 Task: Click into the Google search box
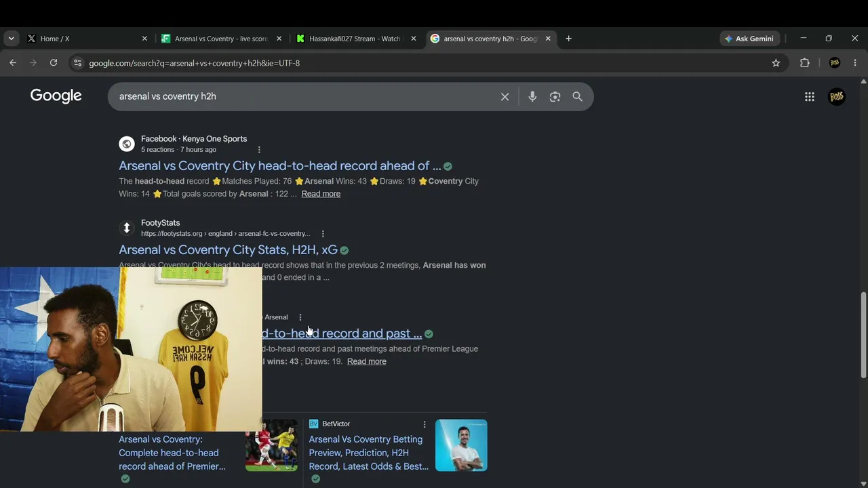pyautogui.click(x=305, y=96)
